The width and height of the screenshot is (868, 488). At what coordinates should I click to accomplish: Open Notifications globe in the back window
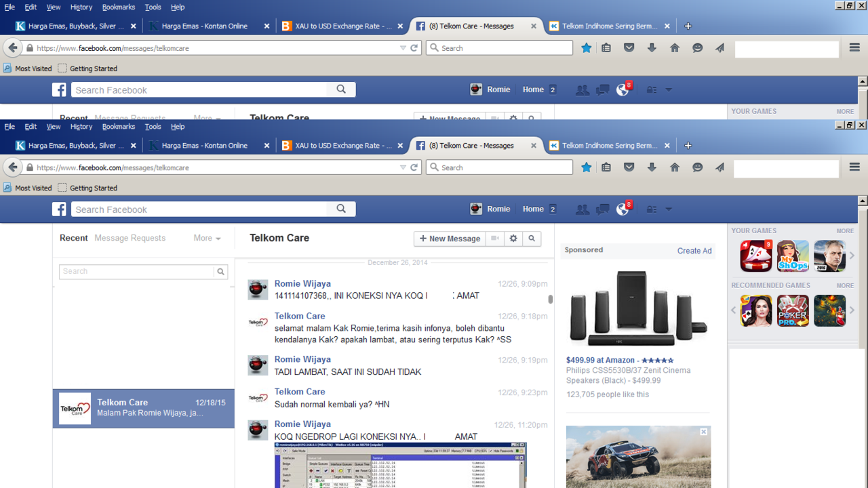[622, 90]
